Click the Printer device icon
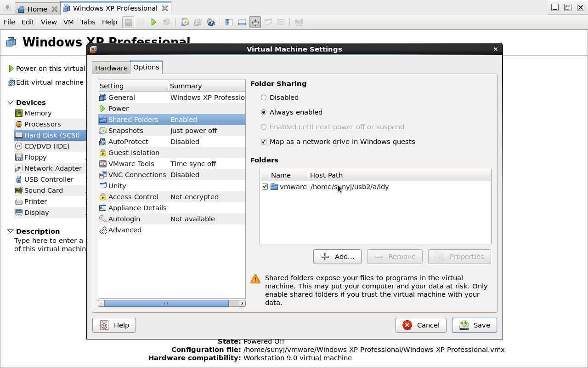The width and height of the screenshot is (588, 368). (x=19, y=201)
